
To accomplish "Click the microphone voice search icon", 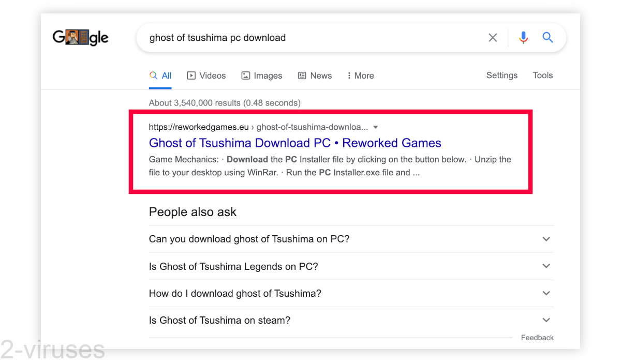I will click(x=523, y=37).
